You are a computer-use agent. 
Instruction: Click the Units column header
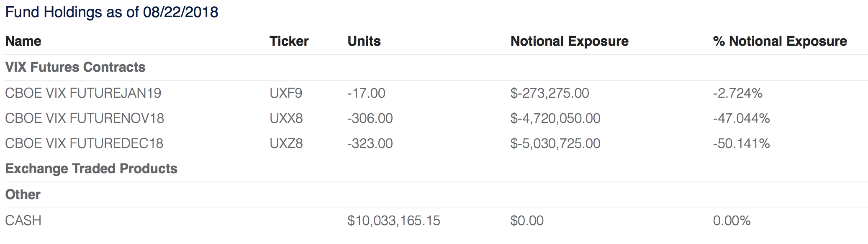[364, 41]
